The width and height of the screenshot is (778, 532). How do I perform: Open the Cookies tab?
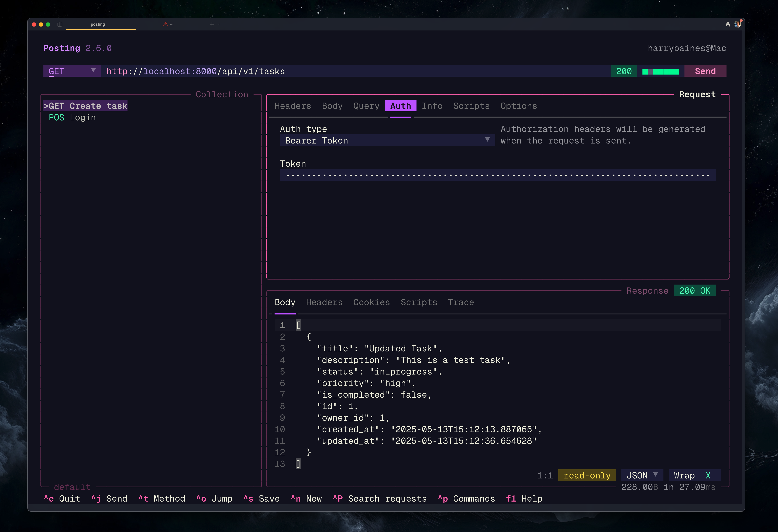click(x=372, y=302)
